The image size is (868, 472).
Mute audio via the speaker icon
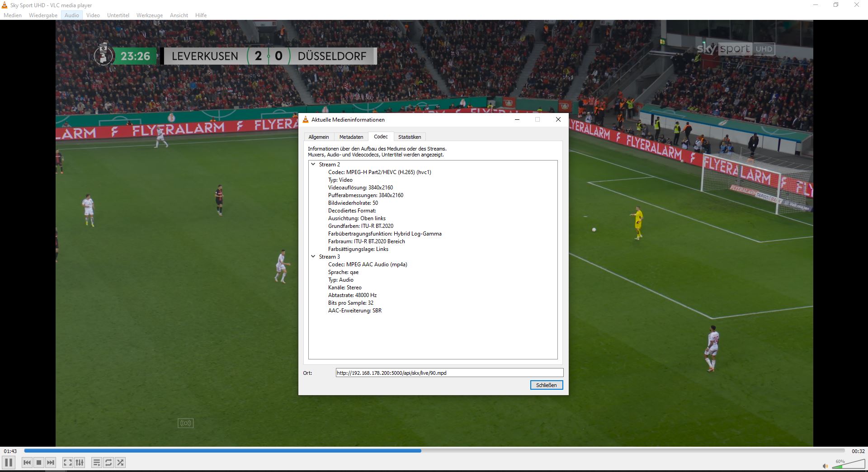825,466
